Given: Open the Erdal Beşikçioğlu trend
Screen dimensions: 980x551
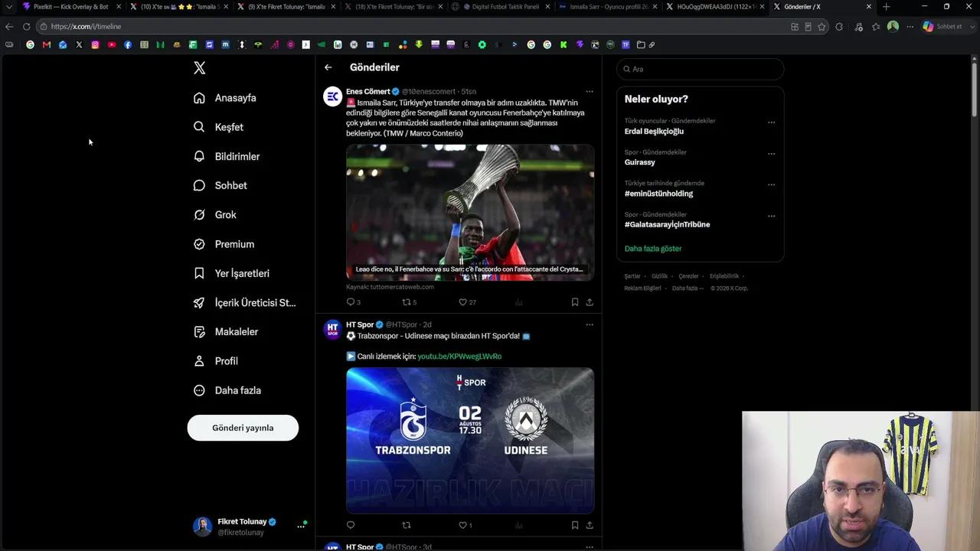Looking at the screenshot, I should [654, 132].
